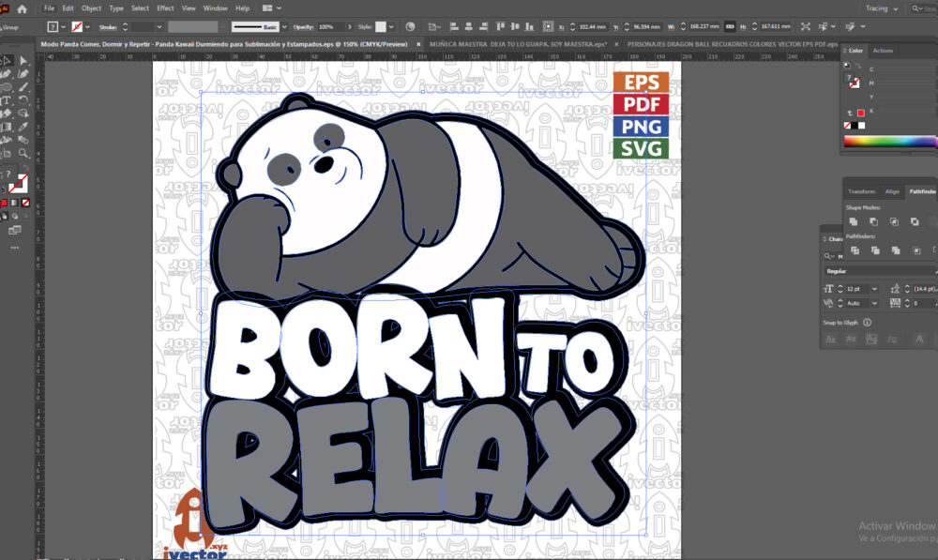Open the Regular font style dropdown

coord(880,271)
